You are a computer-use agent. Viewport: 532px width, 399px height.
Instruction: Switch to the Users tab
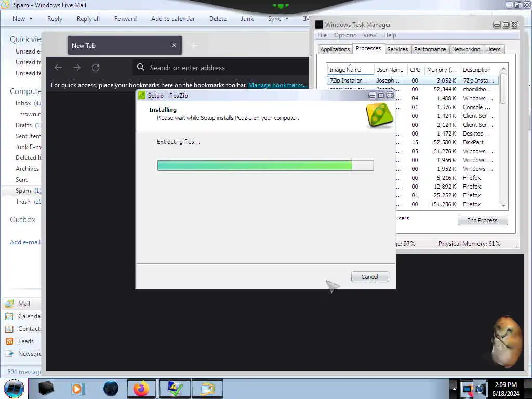point(494,49)
